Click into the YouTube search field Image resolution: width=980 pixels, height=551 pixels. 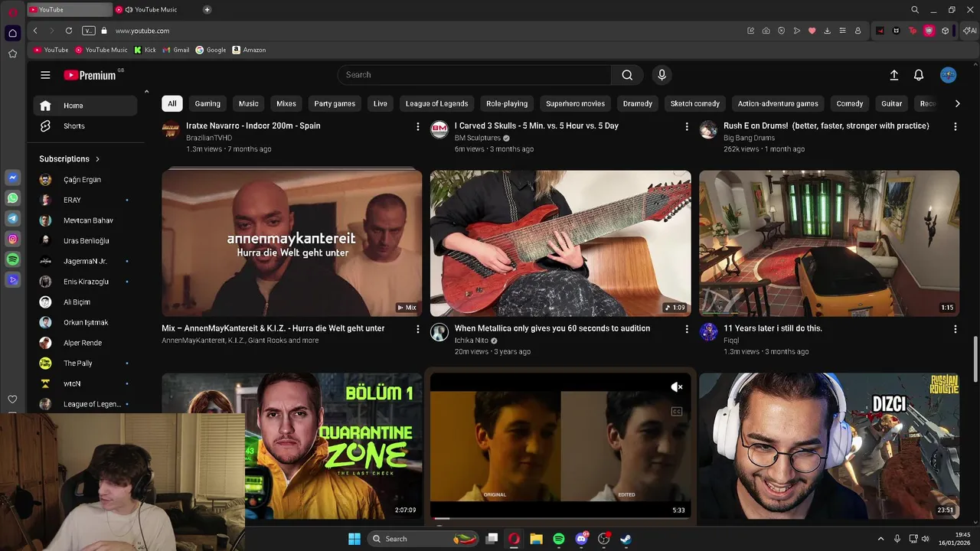475,75
